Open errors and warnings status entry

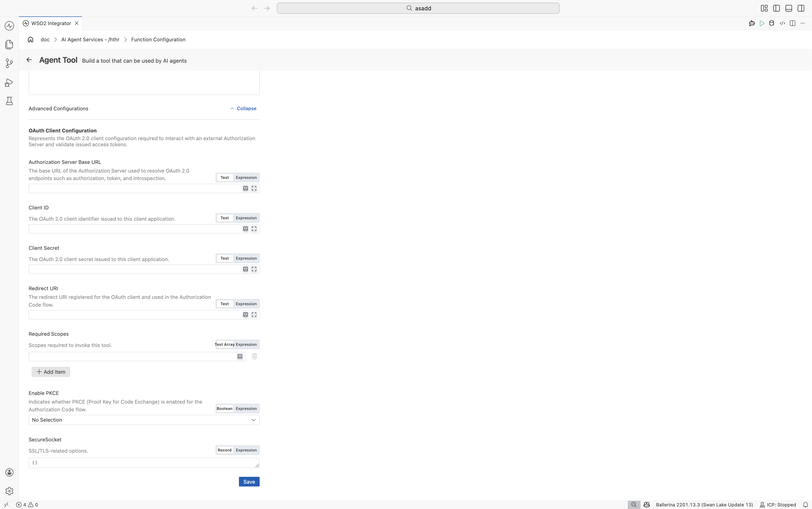coord(27,505)
